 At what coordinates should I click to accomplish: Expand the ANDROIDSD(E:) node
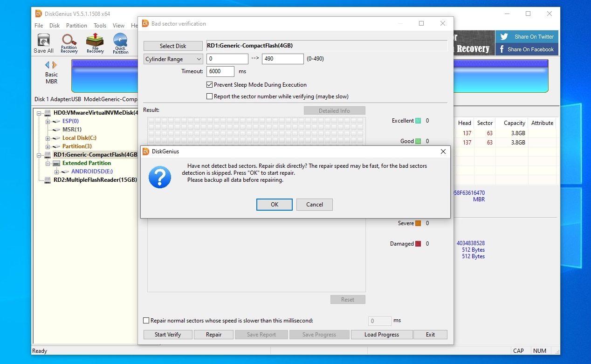[56, 172]
